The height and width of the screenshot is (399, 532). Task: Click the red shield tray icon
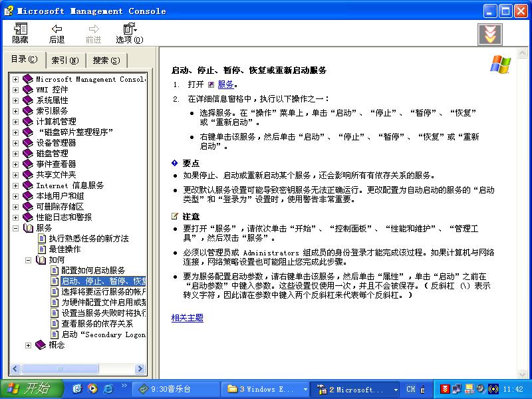445,389
